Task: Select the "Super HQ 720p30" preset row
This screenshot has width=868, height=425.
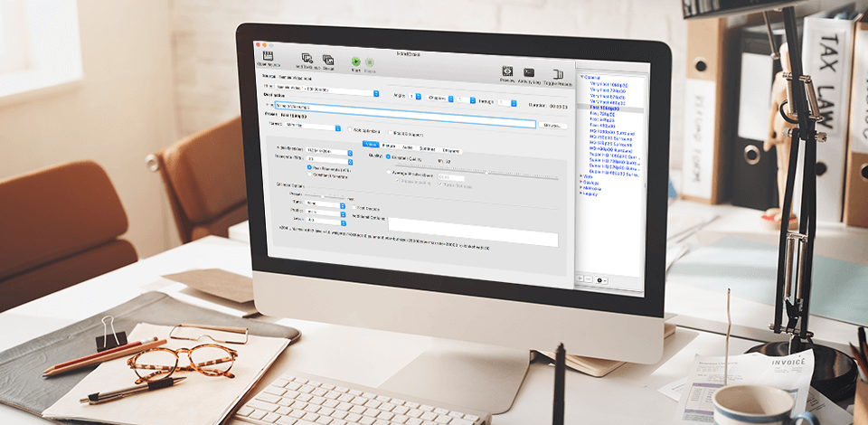Action: point(615,162)
